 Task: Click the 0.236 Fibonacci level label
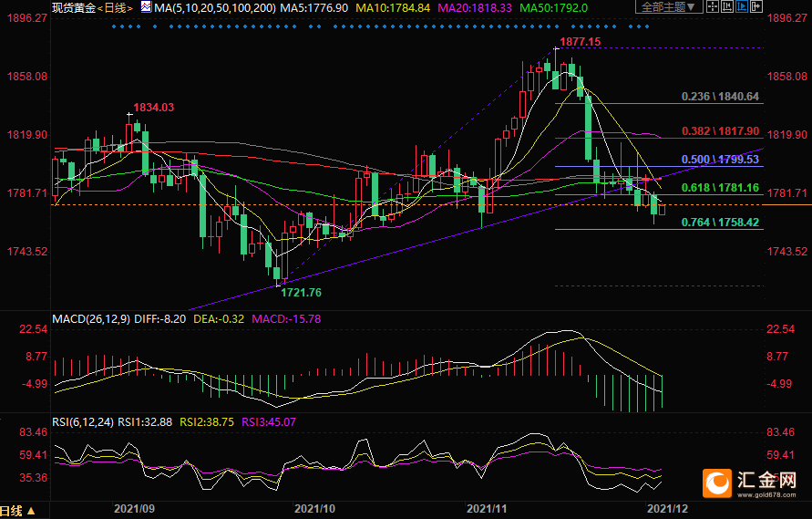[721, 96]
